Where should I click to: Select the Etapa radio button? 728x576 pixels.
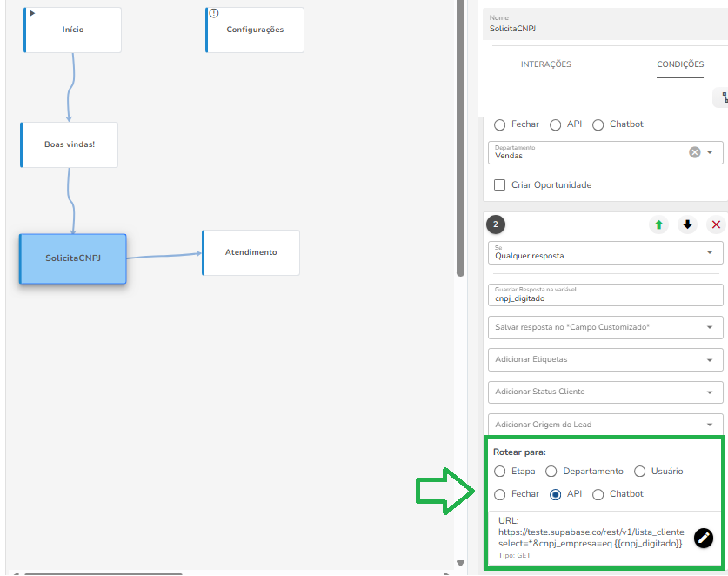[499, 472]
